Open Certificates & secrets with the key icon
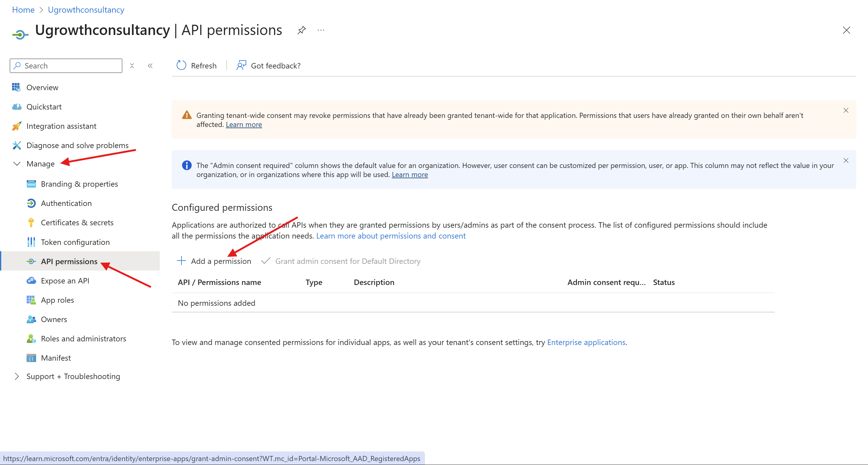 pyautogui.click(x=31, y=222)
